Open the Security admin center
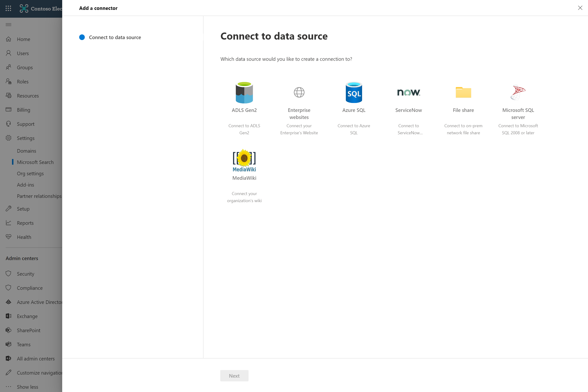Image resolution: width=588 pixels, height=392 pixels. click(x=25, y=274)
